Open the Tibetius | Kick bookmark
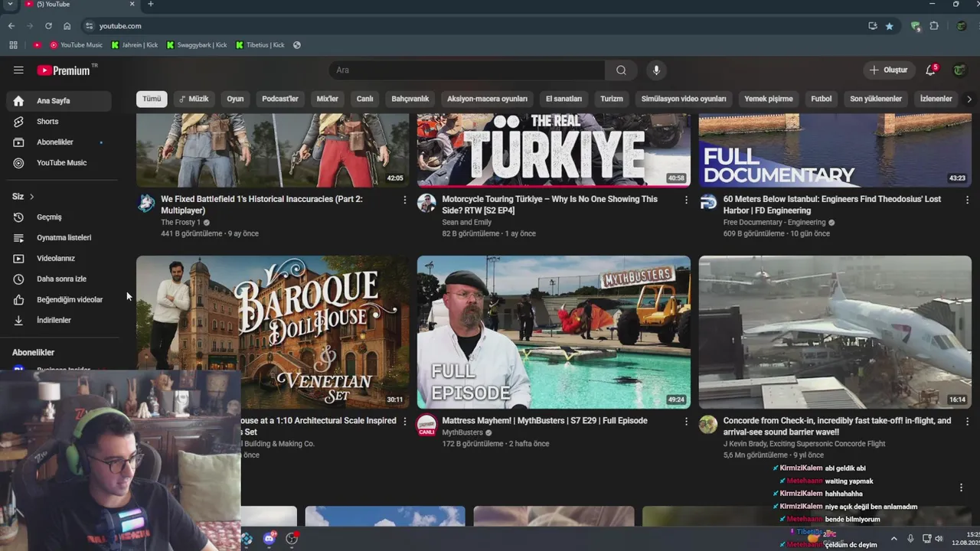This screenshot has height=551, width=980. click(x=260, y=45)
